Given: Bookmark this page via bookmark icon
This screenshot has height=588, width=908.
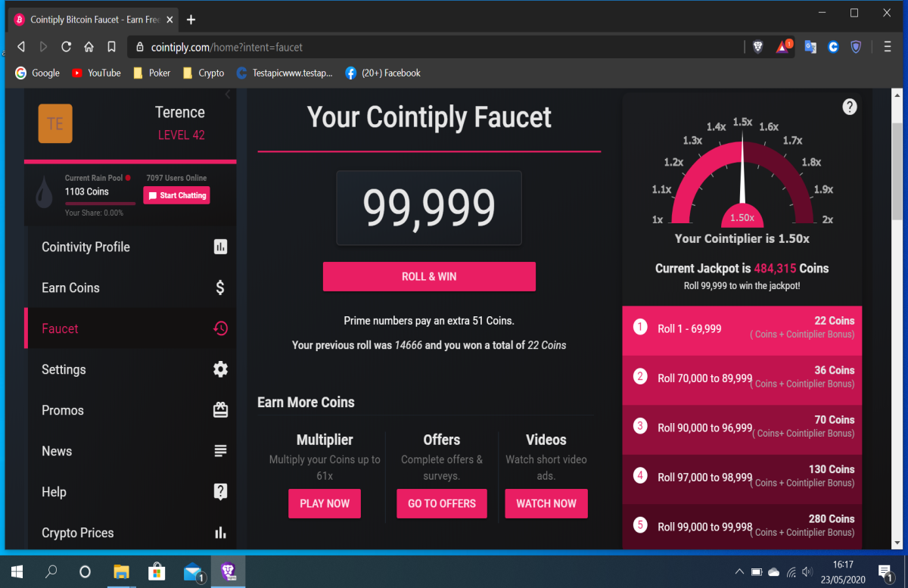Looking at the screenshot, I should (111, 47).
